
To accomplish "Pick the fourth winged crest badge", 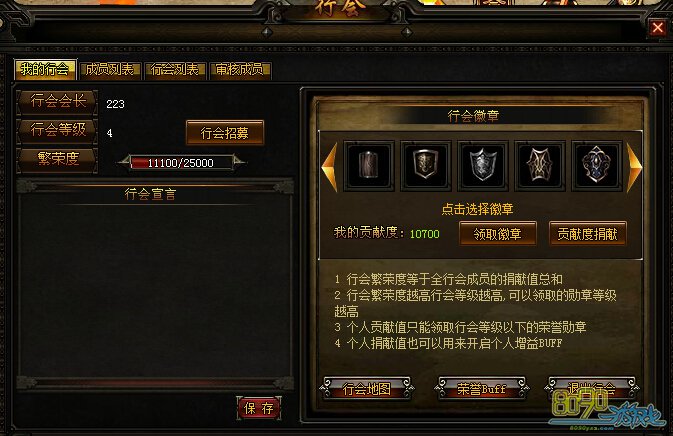I will (x=540, y=165).
